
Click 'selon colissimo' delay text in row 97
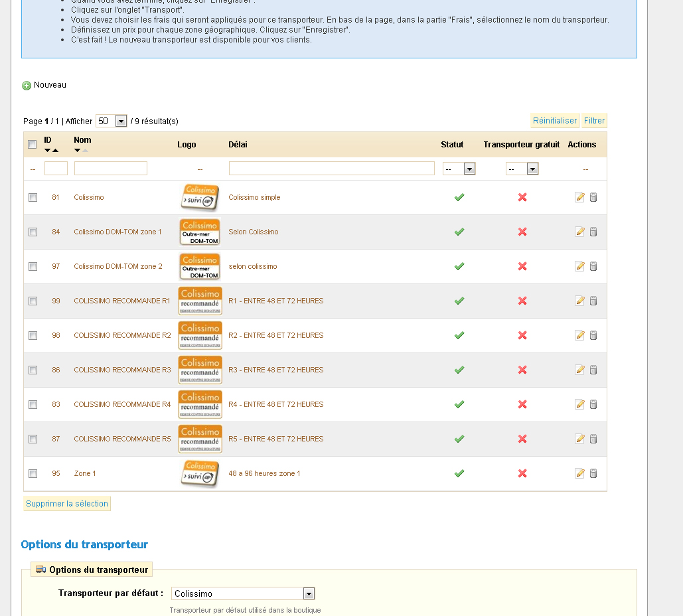click(253, 266)
